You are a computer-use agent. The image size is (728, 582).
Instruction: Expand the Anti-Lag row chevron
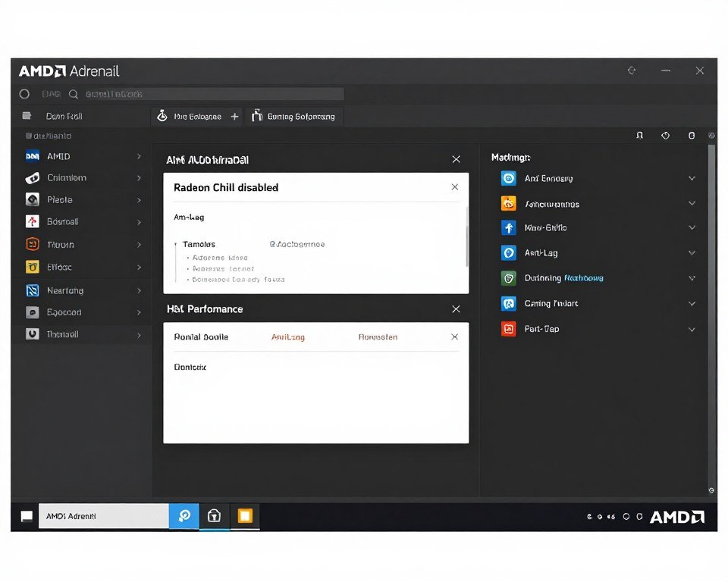(x=692, y=253)
